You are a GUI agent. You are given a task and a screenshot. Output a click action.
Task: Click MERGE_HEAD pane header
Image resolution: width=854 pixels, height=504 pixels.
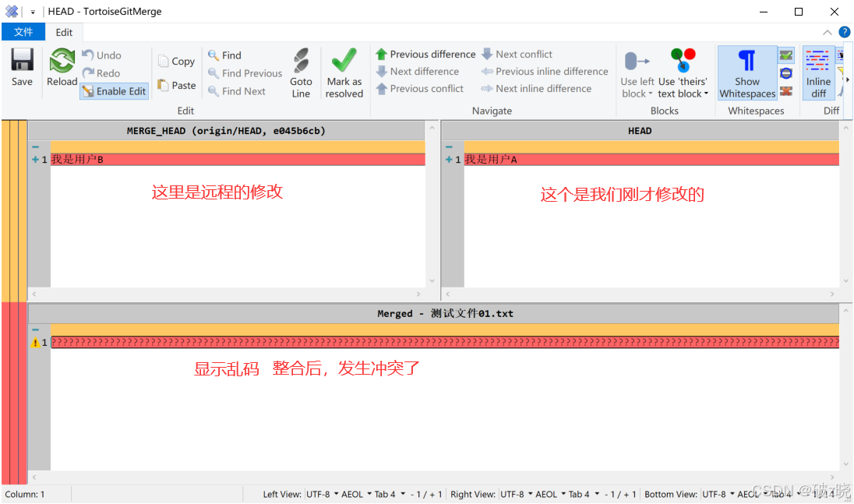(226, 131)
